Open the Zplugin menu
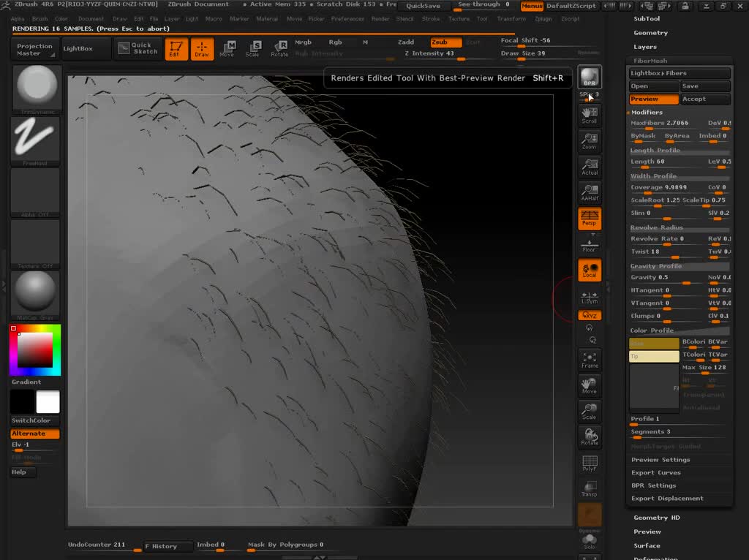 pyautogui.click(x=543, y=19)
